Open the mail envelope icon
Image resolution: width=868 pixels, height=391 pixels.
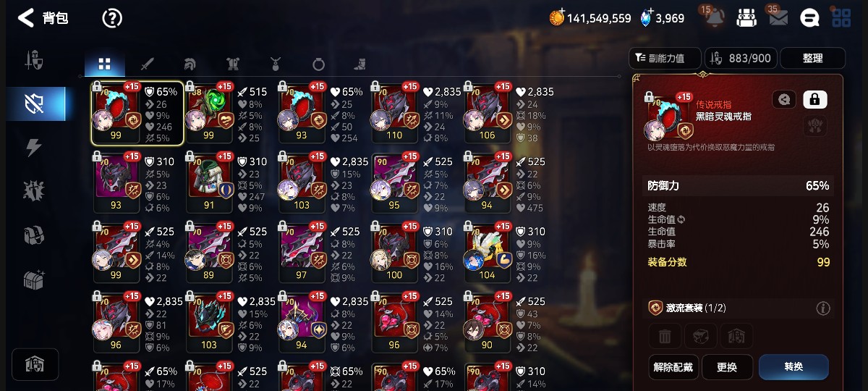point(778,18)
